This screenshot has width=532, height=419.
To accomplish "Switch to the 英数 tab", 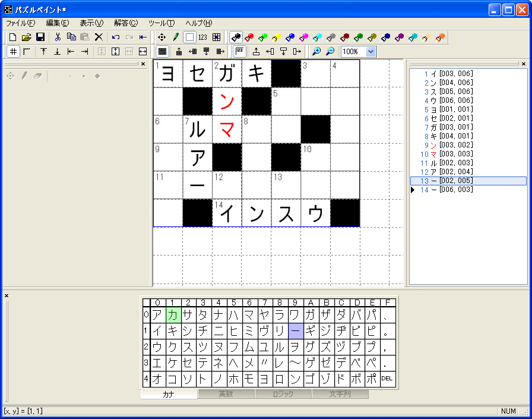I will coord(226,394).
